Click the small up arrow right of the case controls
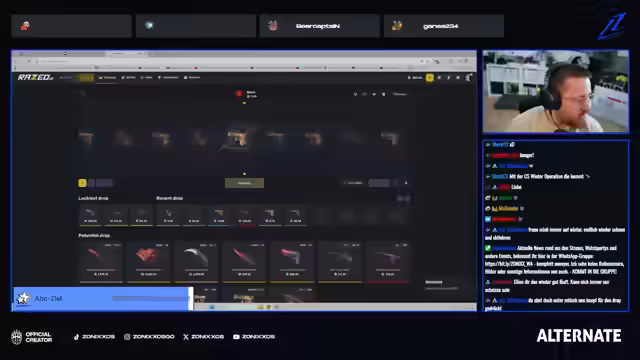Image resolution: width=640 pixels, height=360 pixels. click(x=406, y=183)
